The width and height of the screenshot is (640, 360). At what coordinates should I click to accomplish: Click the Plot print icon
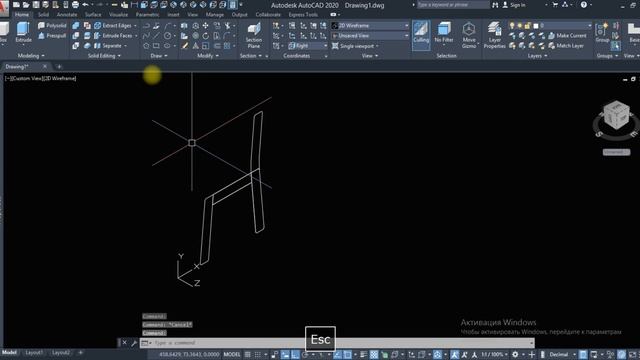(76, 5)
